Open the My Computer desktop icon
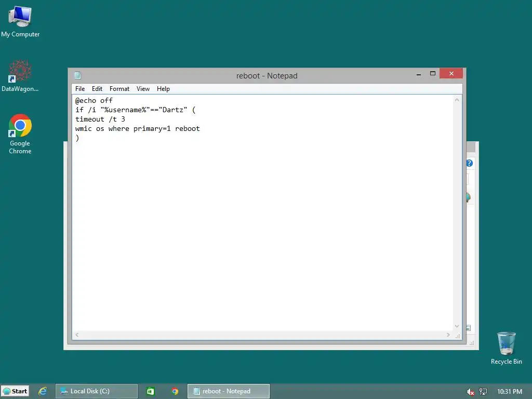This screenshot has width=532, height=399. (x=20, y=21)
